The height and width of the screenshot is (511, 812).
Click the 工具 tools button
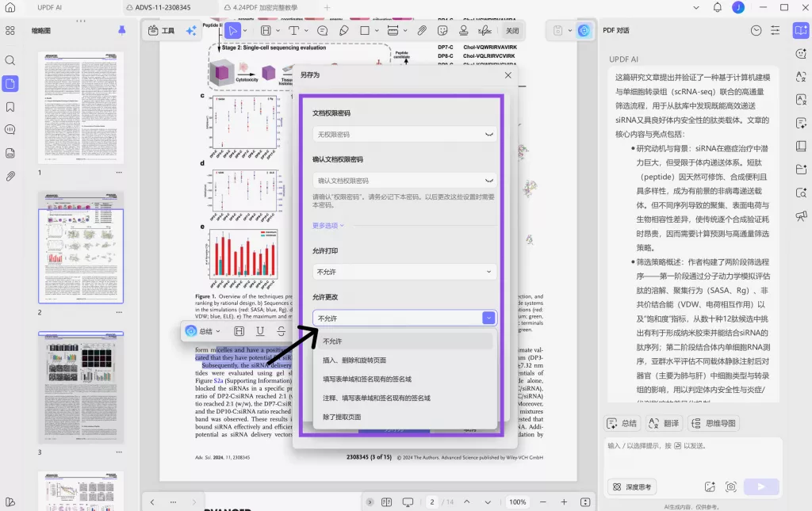pyautogui.click(x=161, y=31)
